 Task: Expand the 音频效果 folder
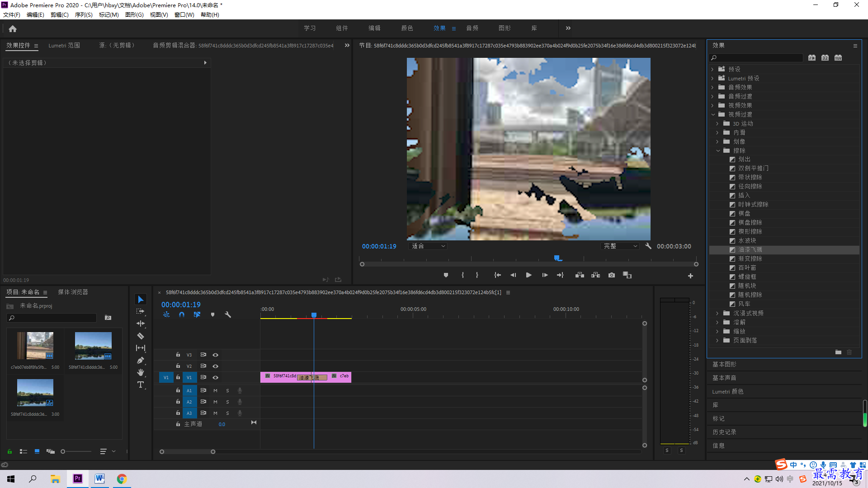713,87
